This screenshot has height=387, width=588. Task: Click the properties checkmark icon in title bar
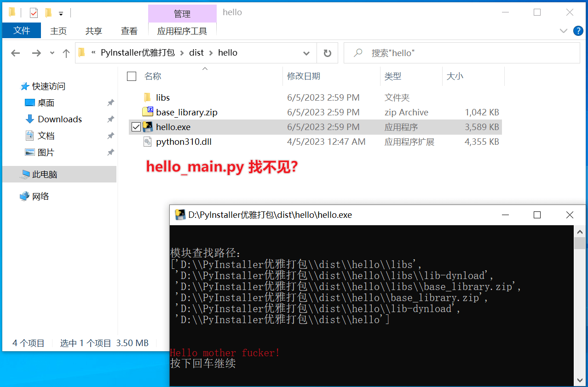pyautogui.click(x=34, y=12)
